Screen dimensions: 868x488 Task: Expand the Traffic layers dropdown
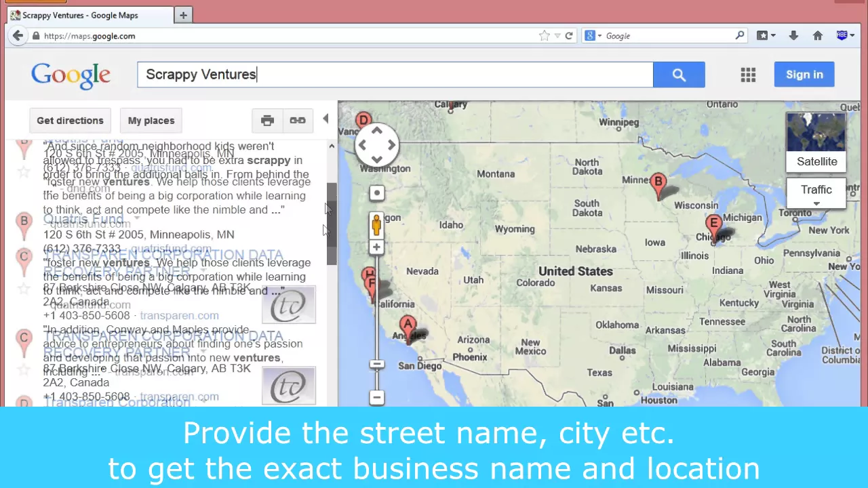pos(816,204)
